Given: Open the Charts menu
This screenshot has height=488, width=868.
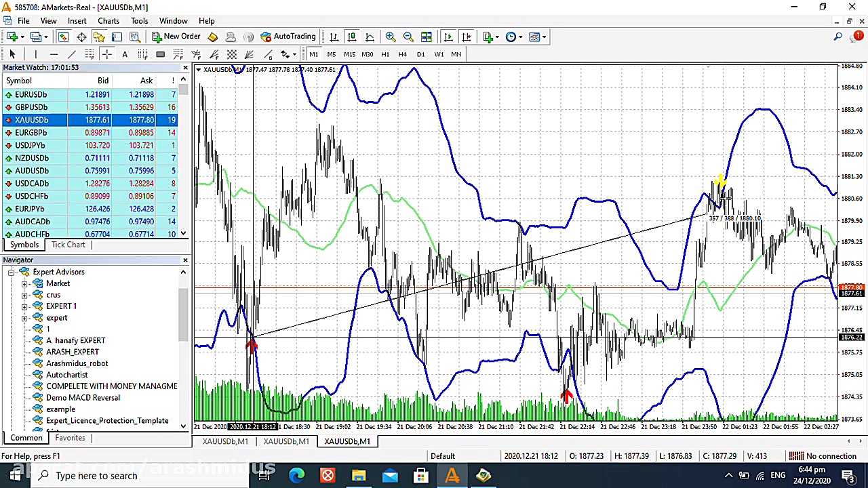Looking at the screenshot, I should tap(108, 21).
